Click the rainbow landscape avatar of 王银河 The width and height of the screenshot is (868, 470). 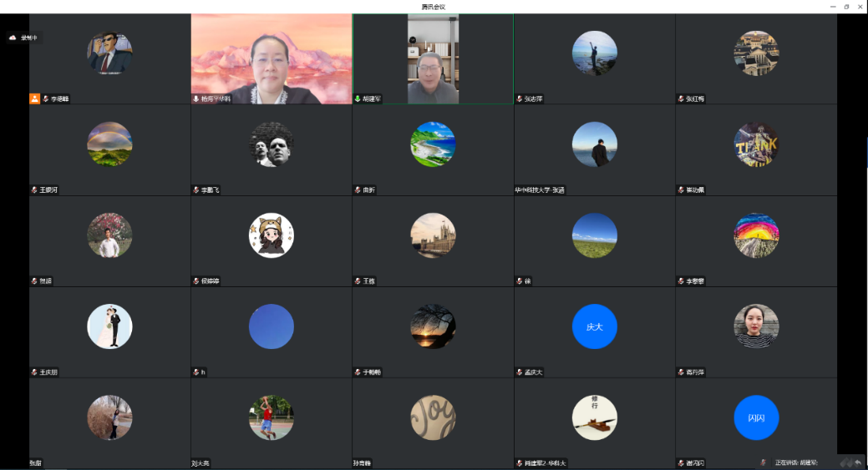(x=109, y=144)
